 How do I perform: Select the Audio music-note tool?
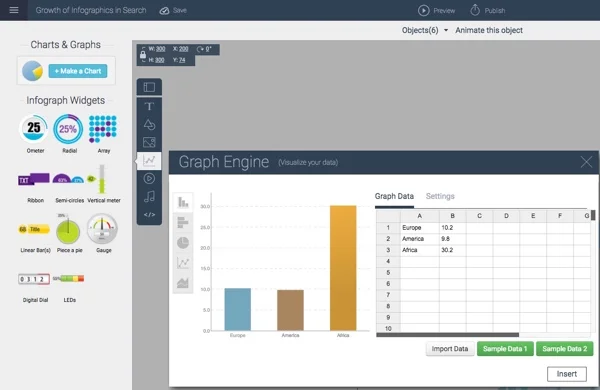[149, 197]
